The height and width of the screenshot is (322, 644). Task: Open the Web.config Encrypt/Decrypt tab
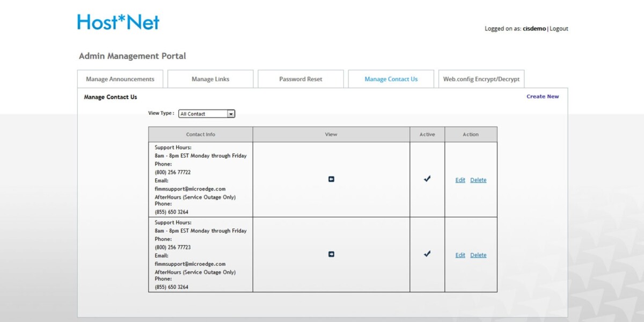tap(481, 79)
